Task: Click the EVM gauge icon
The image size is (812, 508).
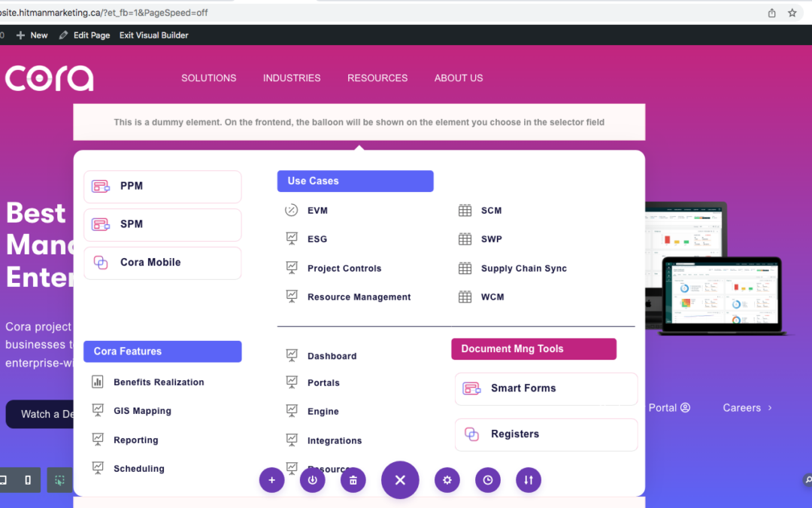Action: [292, 210]
